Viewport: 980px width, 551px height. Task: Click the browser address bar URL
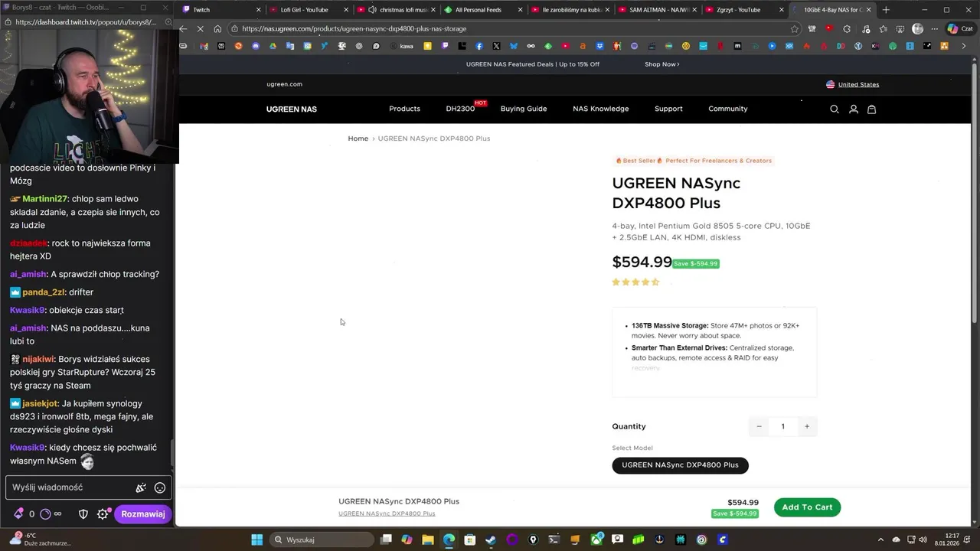354,28
